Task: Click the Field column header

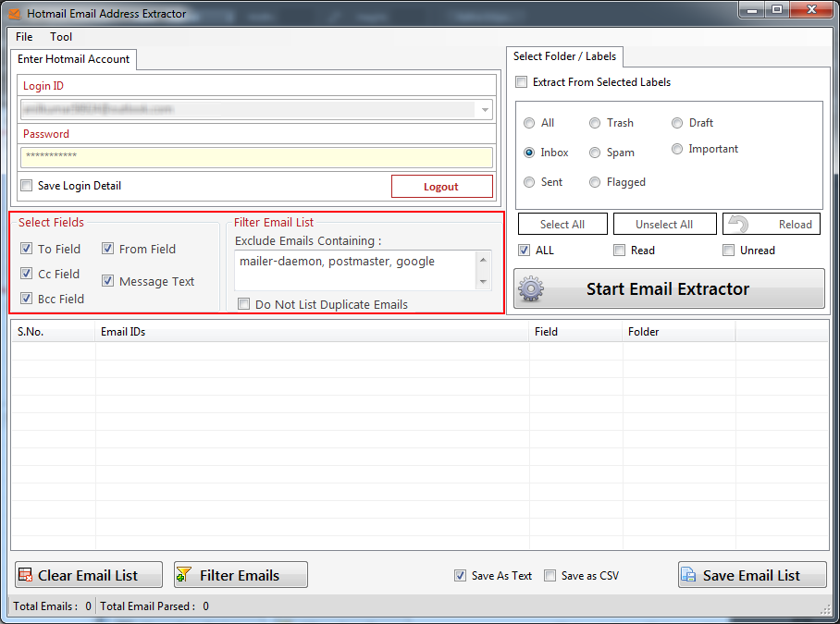Action: click(575, 332)
